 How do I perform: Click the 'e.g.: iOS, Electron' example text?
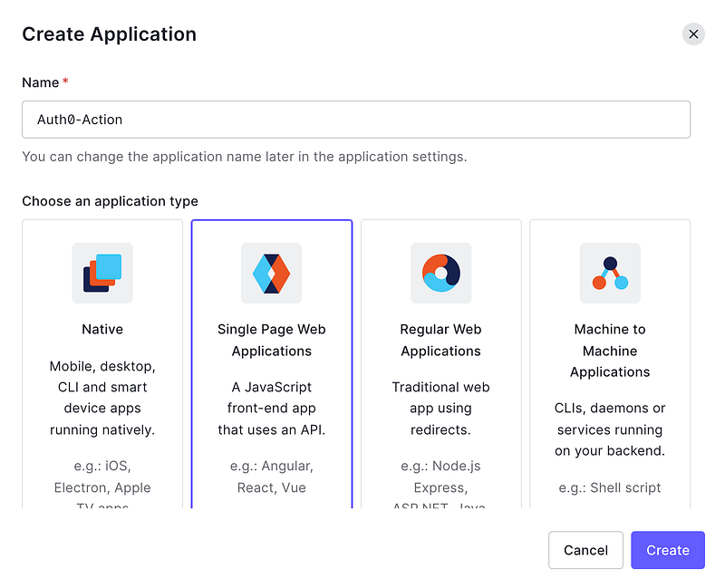point(102,477)
